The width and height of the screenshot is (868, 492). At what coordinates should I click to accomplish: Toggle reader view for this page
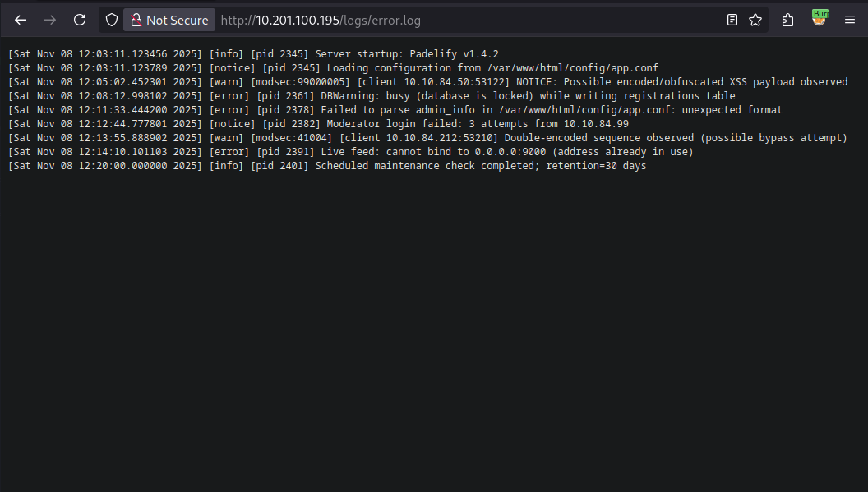[732, 21]
